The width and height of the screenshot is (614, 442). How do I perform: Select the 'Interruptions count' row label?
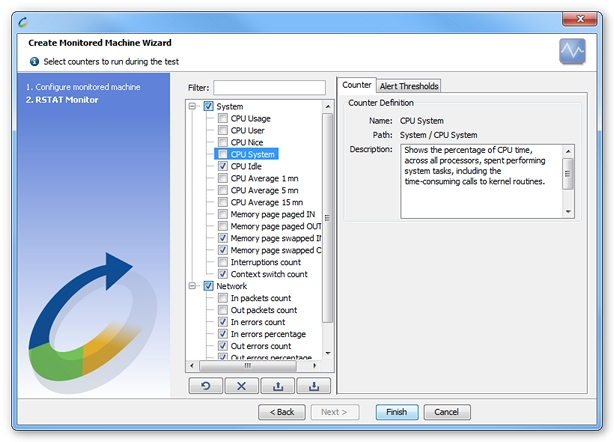(x=265, y=262)
